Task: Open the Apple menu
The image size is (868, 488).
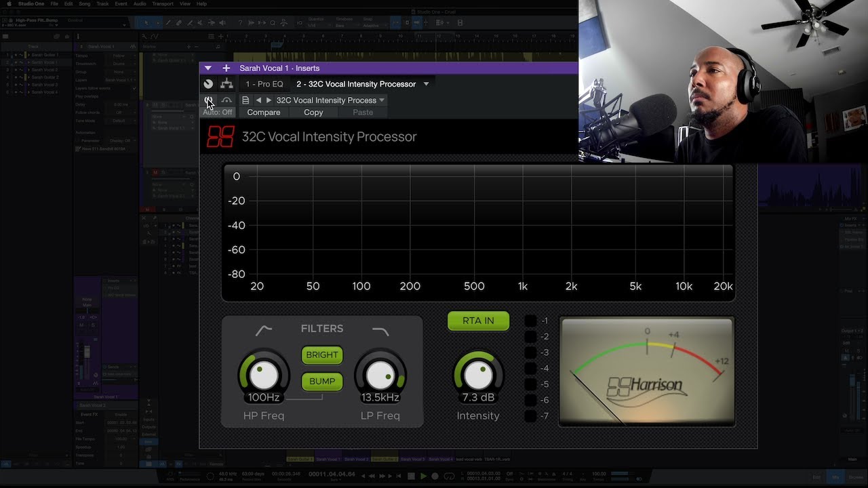Action: 8,3
